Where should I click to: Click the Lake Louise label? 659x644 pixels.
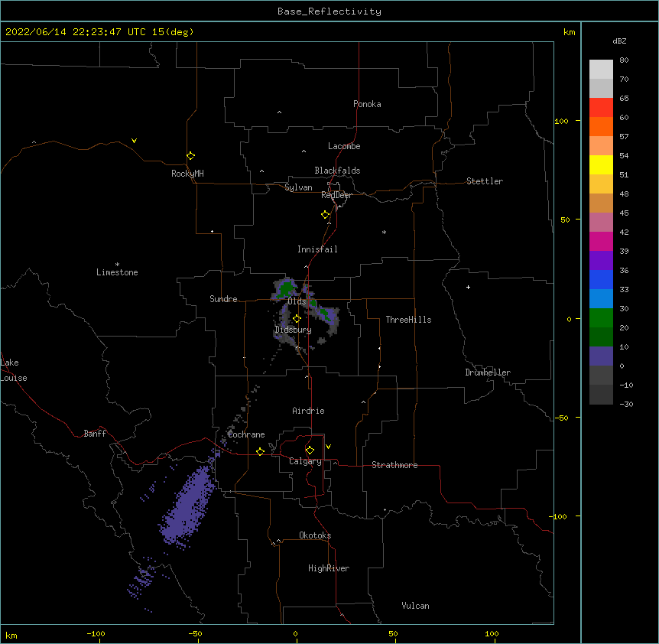[14, 370]
